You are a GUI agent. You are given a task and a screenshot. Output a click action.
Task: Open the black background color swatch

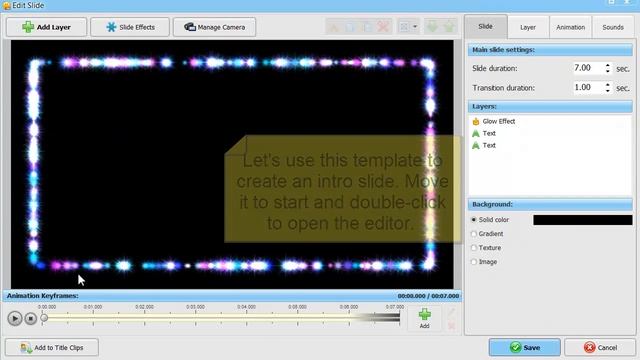pos(582,220)
